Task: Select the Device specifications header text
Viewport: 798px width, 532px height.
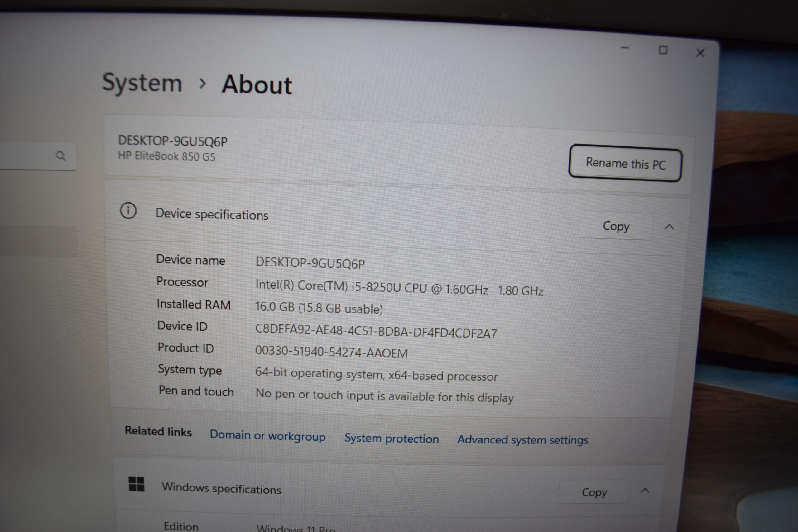Action: click(212, 214)
